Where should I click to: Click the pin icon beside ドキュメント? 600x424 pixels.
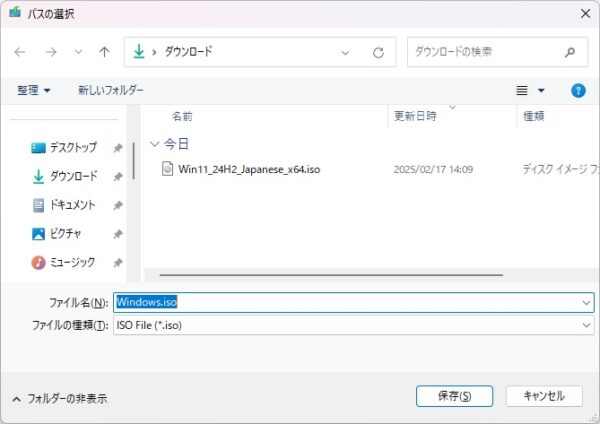(x=118, y=205)
